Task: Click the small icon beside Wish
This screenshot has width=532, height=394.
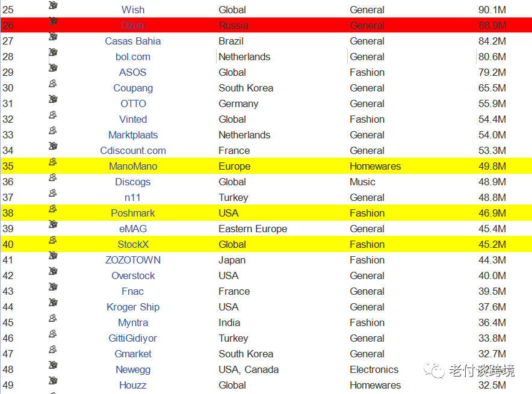Action: click(53, 6)
